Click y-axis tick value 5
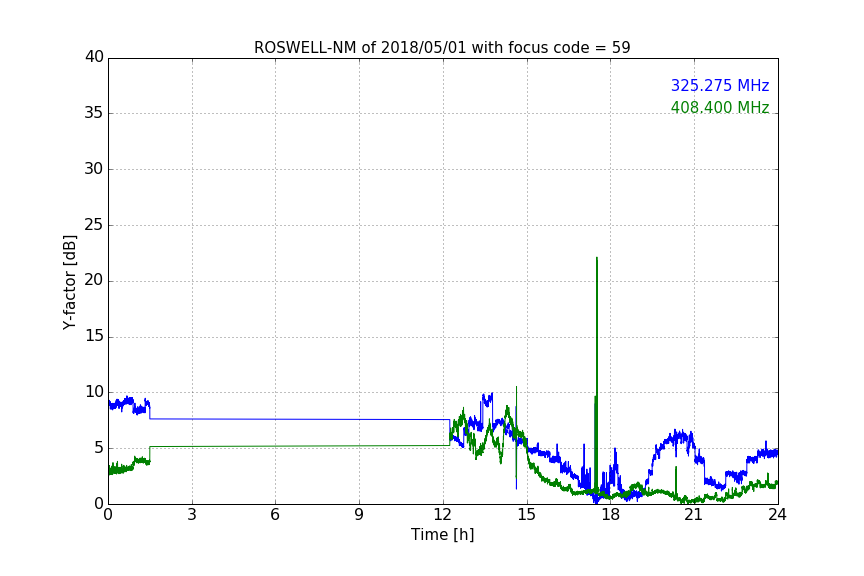 [x=99, y=448]
